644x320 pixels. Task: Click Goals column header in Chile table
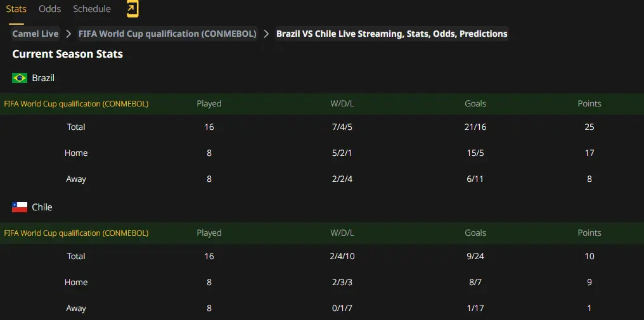pyautogui.click(x=475, y=233)
